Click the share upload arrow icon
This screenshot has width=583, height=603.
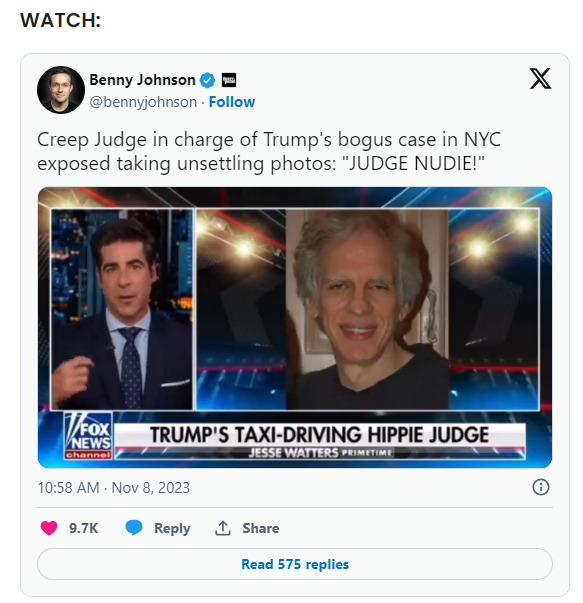point(223,528)
